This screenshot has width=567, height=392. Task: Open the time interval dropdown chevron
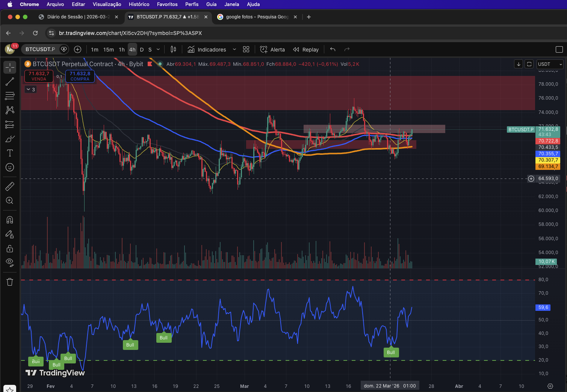click(x=158, y=50)
